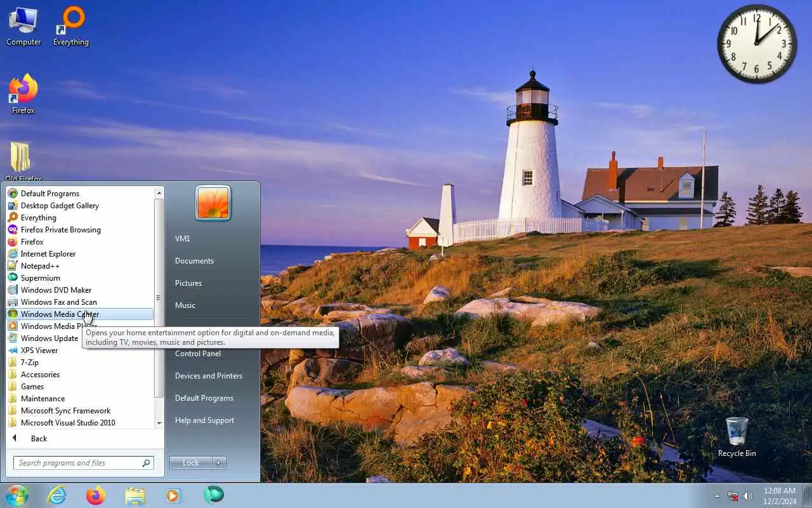
Task: Launch Internet Explorer from the programs list
Action: click(x=80, y=254)
